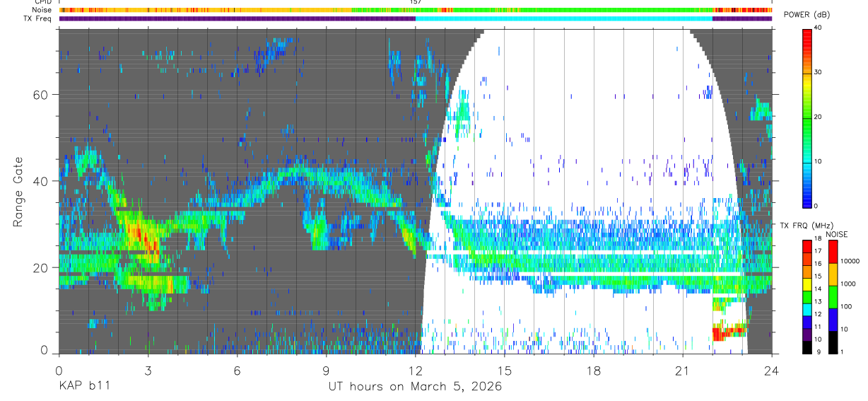
Task: Click the 12 tick on the UT hours axis
Action: [416, 371]
